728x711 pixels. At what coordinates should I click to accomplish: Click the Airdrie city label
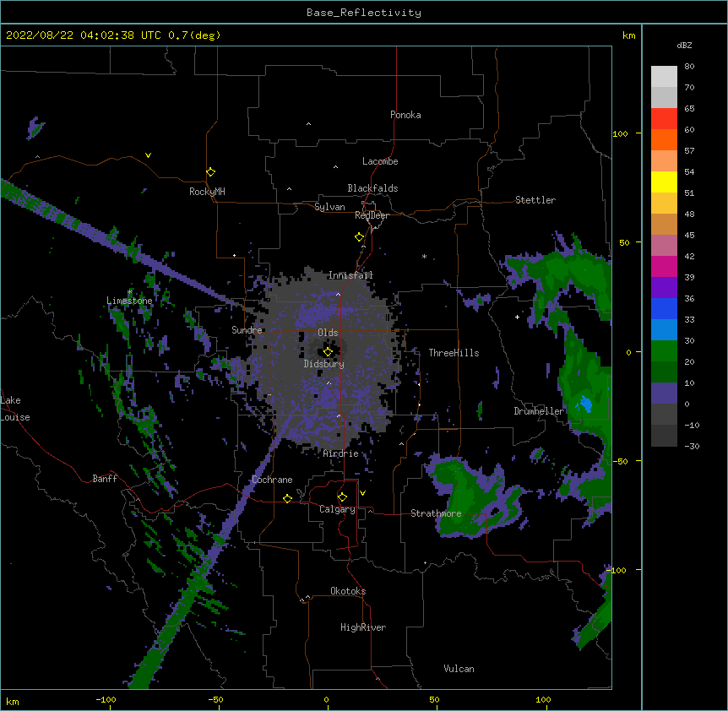pos(341,453)
